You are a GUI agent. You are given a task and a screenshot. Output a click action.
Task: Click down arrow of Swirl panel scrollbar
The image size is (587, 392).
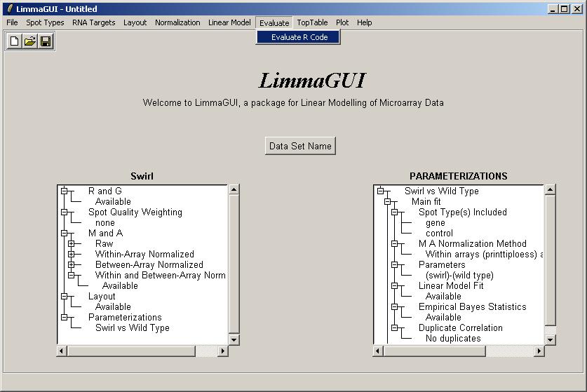coord(234,339)
